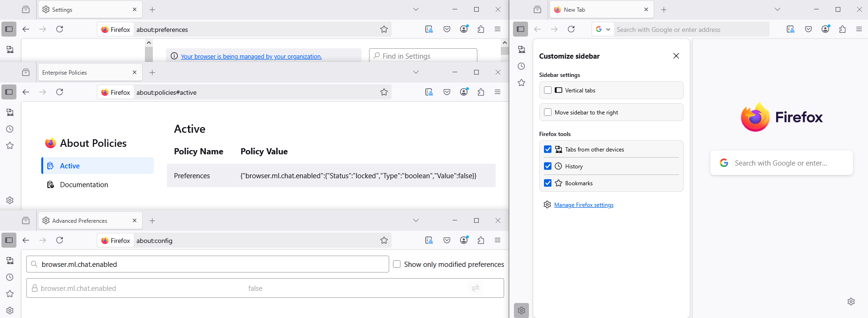
Task: Reload the about:preferences page
Action: 60,29
